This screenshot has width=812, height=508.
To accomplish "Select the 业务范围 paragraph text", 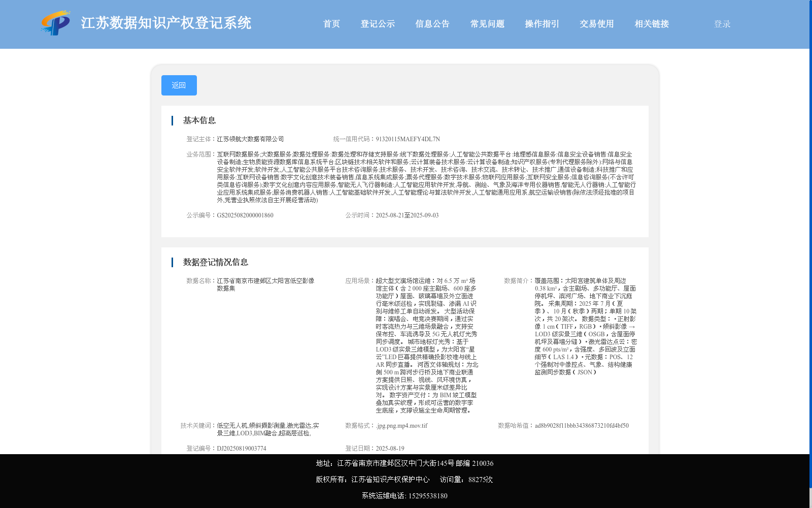I will pyautogui.click(x=426, y=177).
